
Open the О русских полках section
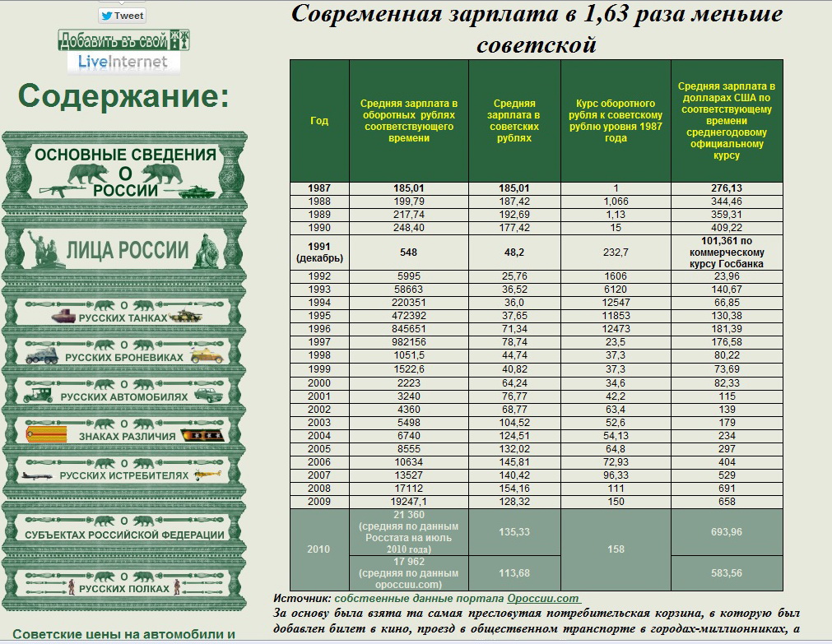(125, 582)
